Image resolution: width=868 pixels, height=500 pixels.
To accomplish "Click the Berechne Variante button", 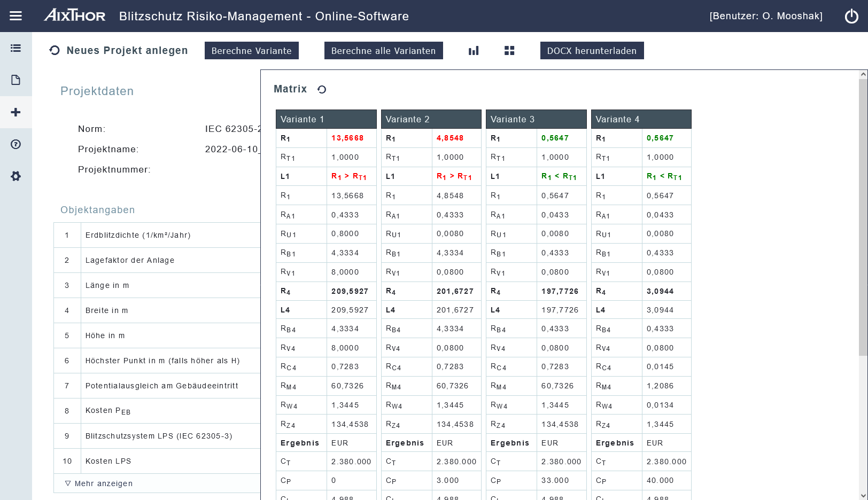I will tap(251, 51).
